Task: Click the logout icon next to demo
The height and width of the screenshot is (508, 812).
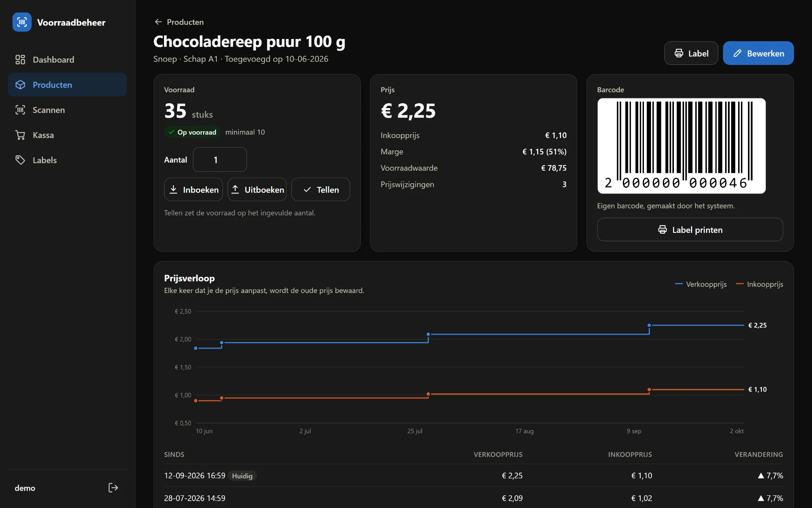Action: tap(113, 488)
